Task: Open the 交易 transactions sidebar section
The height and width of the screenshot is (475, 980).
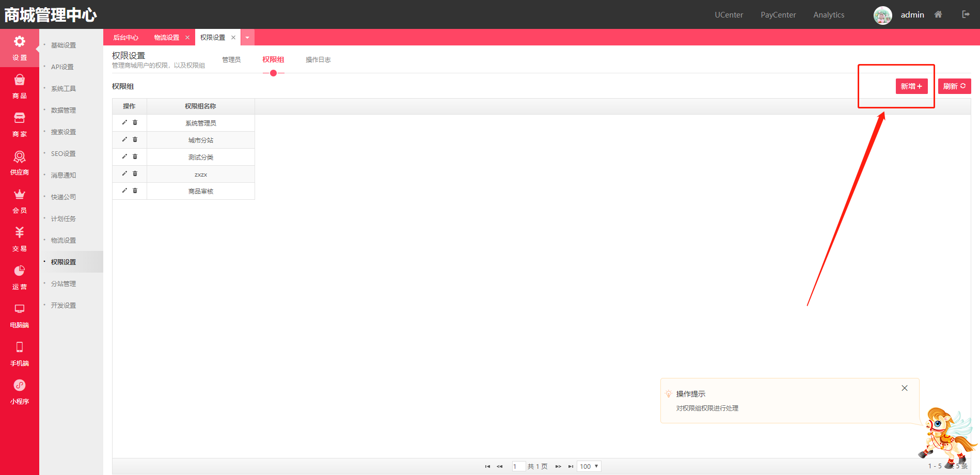Action: (20, 239)
